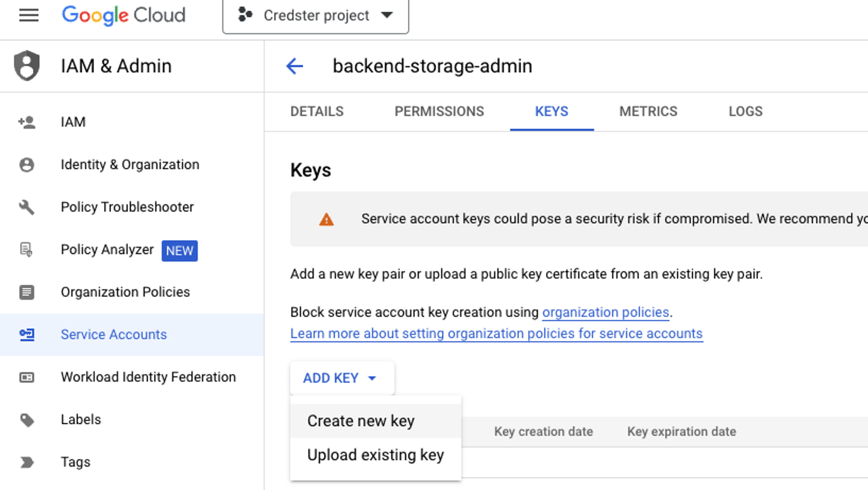
Task: Click learn more about organization policies link
Action: (496, 333)
